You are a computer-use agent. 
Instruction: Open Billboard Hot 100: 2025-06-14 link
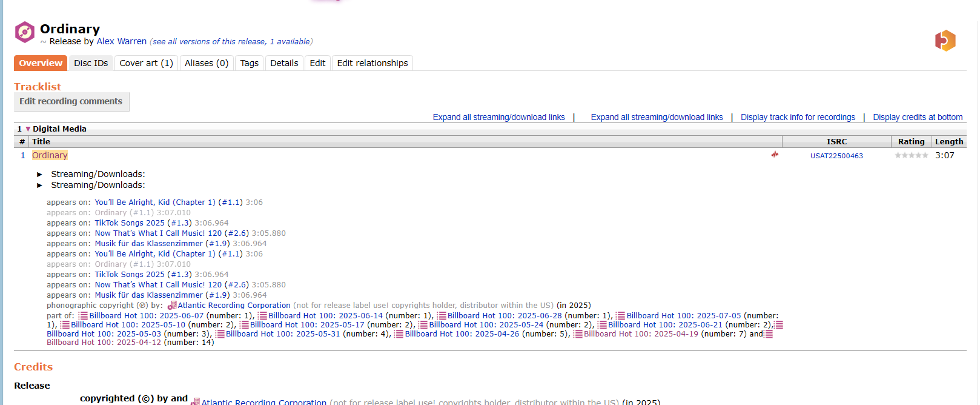326,316
